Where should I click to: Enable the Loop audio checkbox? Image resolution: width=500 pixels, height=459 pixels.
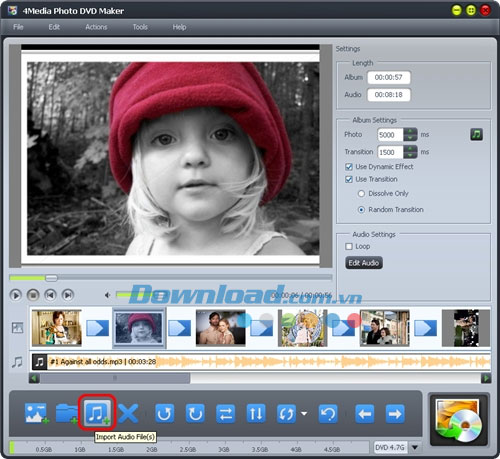(x=349, y=246)
